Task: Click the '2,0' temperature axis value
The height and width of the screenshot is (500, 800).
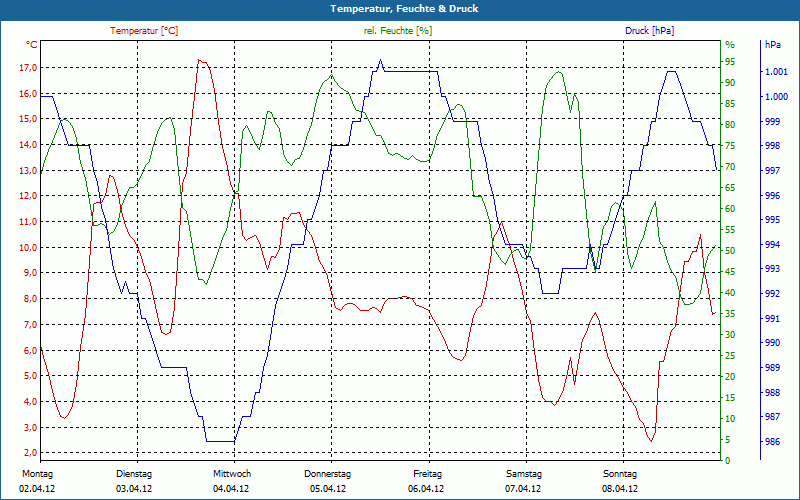Action: 30,453
